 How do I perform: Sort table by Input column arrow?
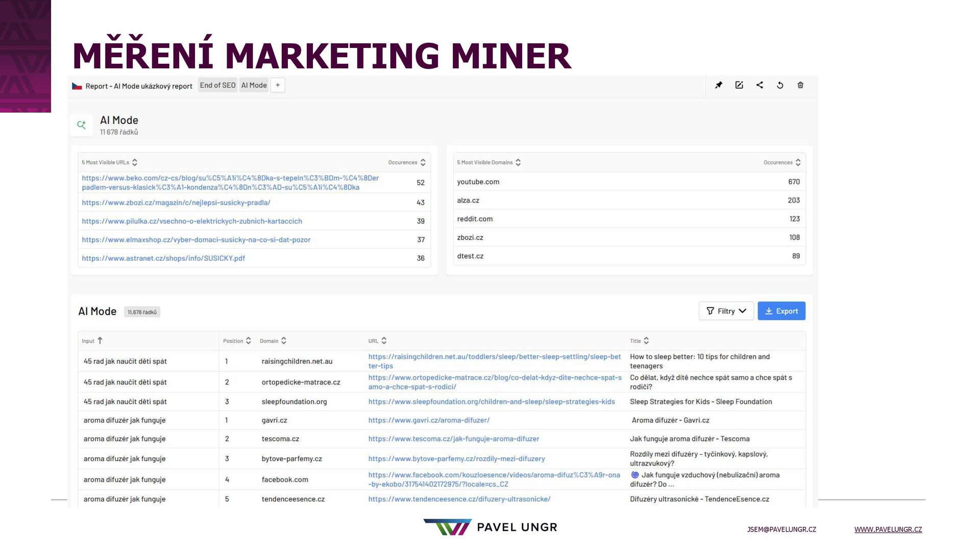(100, 341)
